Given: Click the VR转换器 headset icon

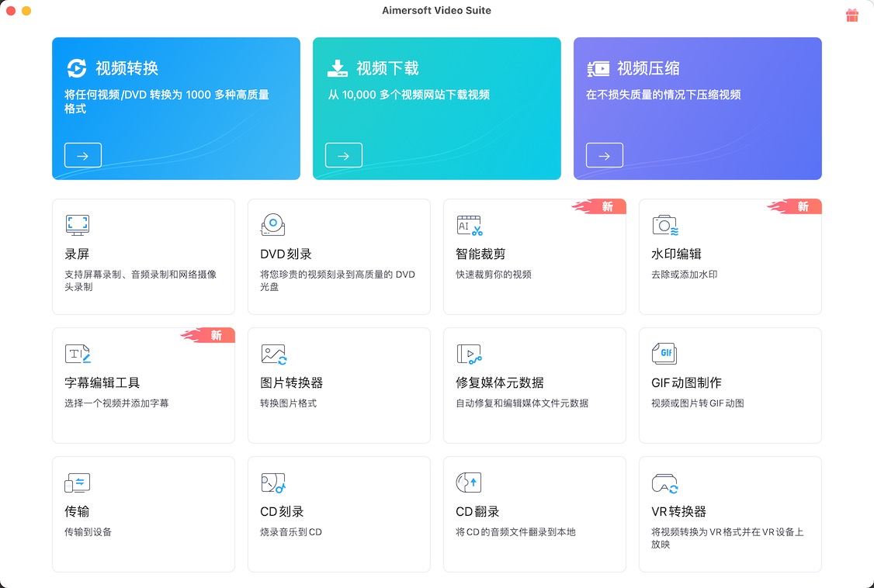Looking at the screenshot, I should coord(665,483).
